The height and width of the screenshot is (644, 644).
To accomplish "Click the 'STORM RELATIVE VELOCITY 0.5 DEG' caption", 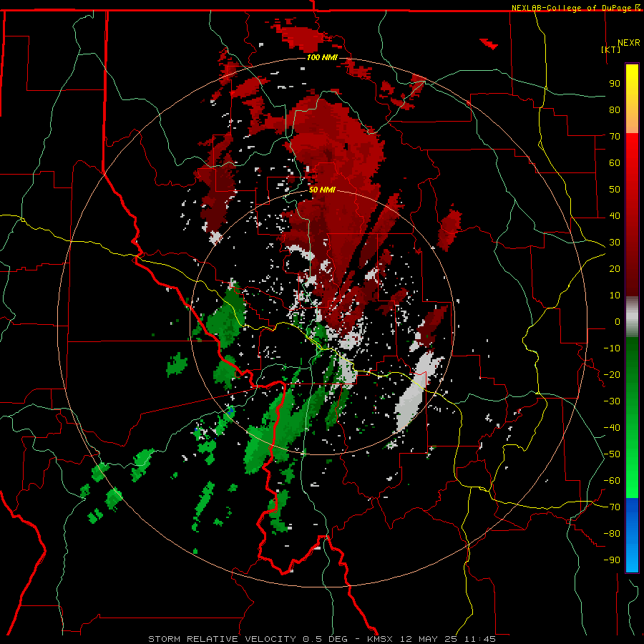I will coord(248,639).
